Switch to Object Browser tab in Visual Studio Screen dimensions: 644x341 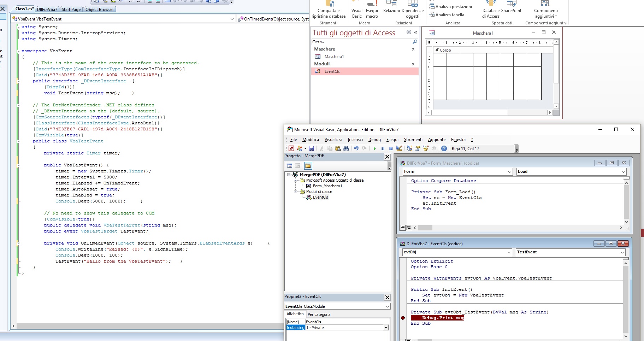(100, 10)
